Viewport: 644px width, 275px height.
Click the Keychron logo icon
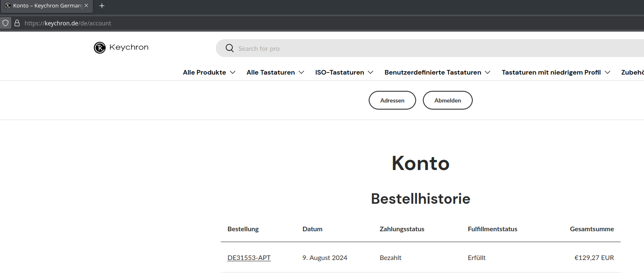(x=100, y=48)
